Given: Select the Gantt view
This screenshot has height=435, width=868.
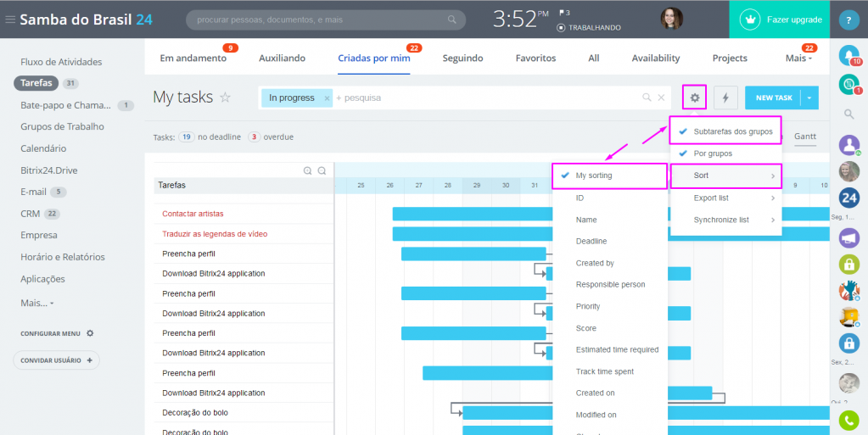Looking at the screenshot, I should click(805, 137).
